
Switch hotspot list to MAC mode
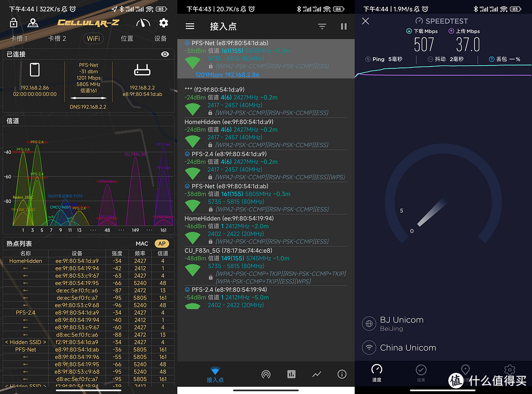[142, 244]
